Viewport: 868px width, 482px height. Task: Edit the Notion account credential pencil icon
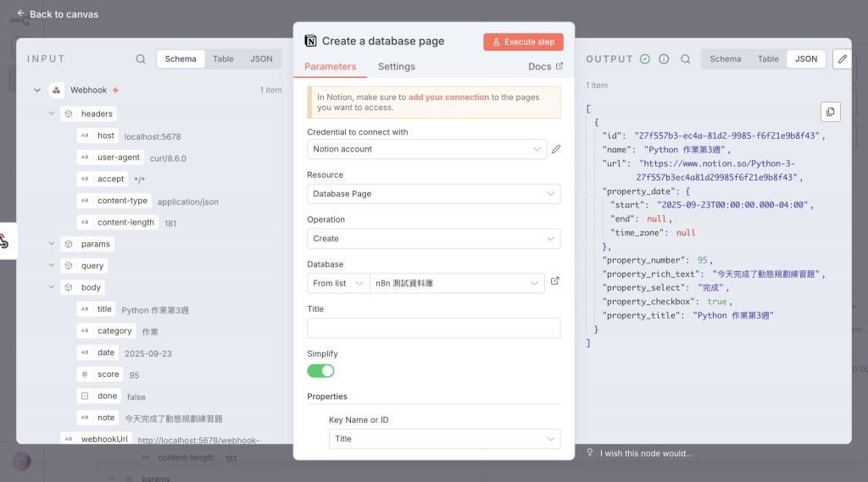pos(556,149)
